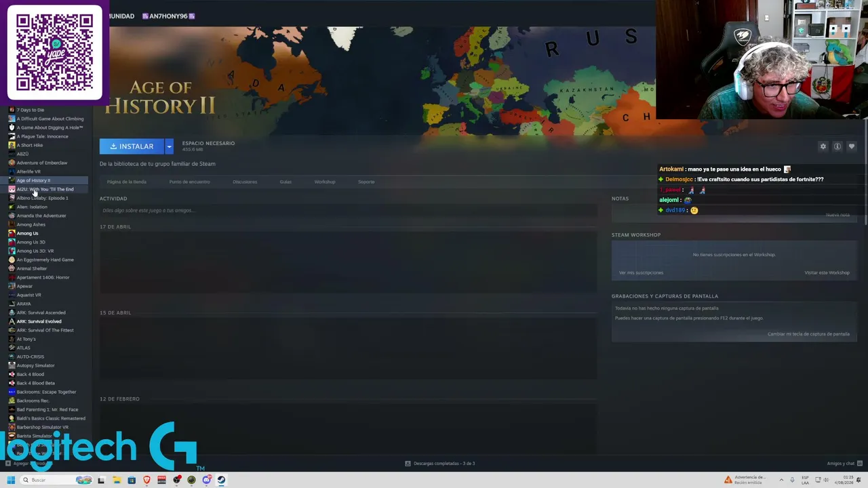Click Visitar este Workshop link
This screenshot has height=488, width=868.
[x=827, y=272]
